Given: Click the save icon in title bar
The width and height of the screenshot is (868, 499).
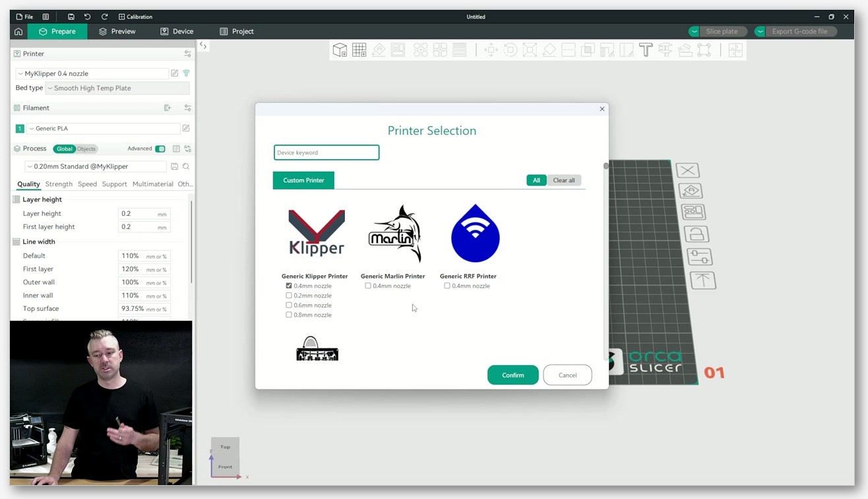Looking at the screenshot, I should coord(71,17).
